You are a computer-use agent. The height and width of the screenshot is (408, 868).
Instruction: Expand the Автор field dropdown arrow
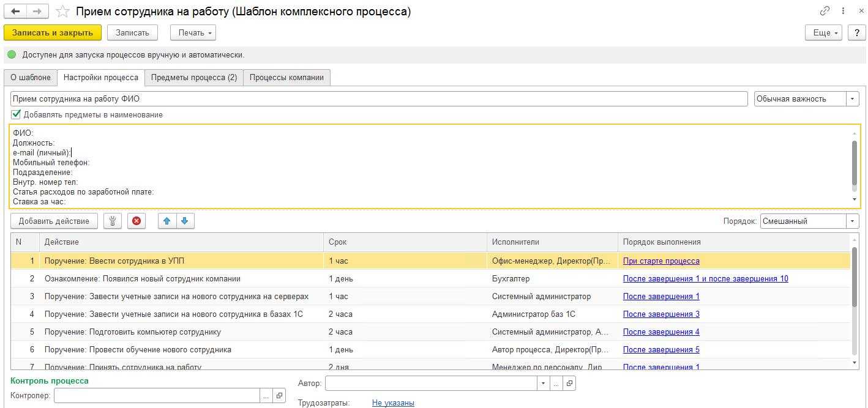[x=542, y=384]
